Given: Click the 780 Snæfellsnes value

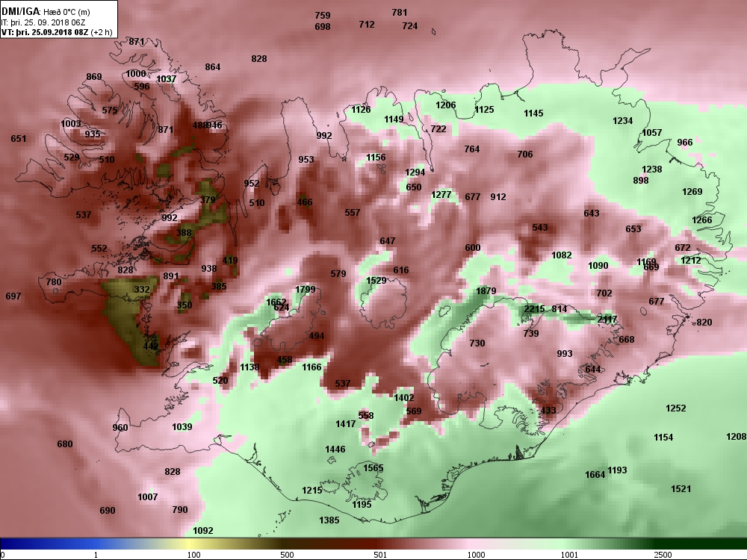Looking at the screenshot, I should [x=54, y=282].
